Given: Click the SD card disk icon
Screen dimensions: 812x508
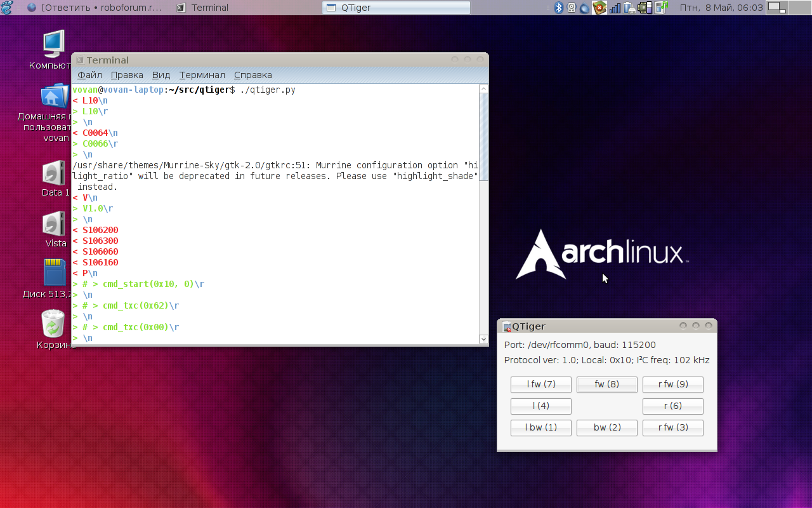Looking at the screenshot, I should tap(55, 272).
